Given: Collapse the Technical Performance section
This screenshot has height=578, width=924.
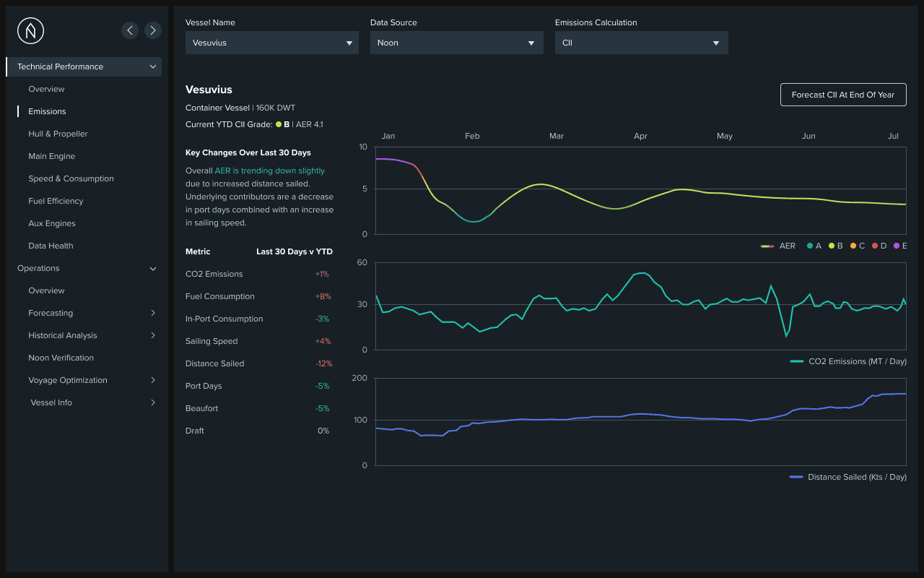Looking at the screenshot, I should [152, 66].
